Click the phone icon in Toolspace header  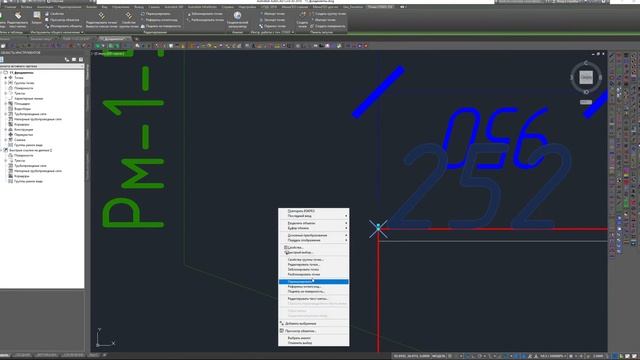(x=67, y=60)
